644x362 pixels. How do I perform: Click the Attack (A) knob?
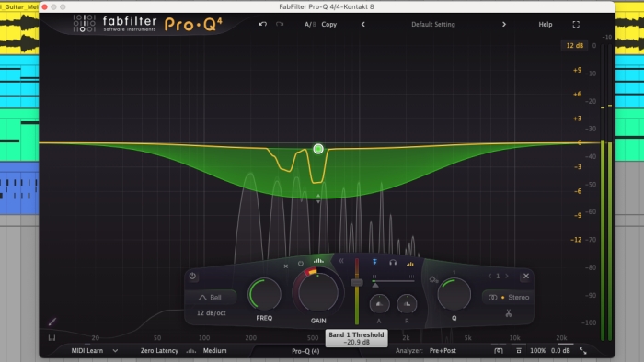pos(379,304)
